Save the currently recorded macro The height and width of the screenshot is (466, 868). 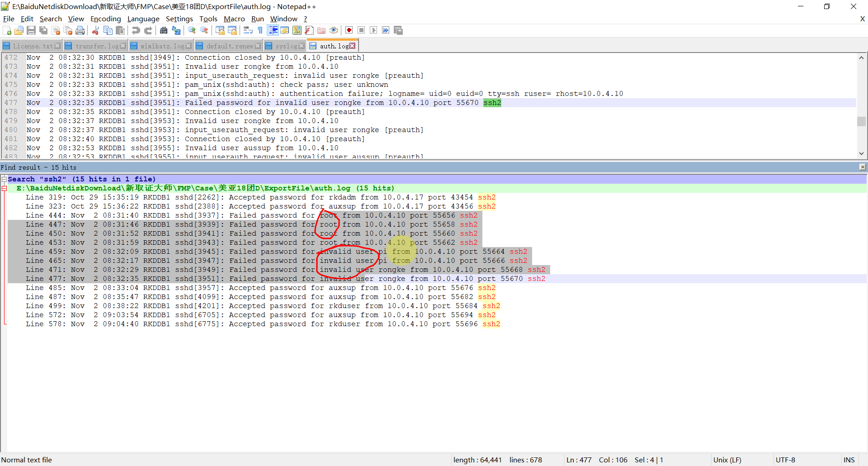click(398, 30)
